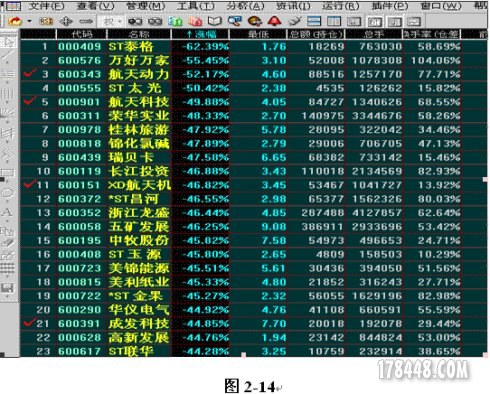Click the first binoculars search icon

pyautogui.click(x=135, y=22)
